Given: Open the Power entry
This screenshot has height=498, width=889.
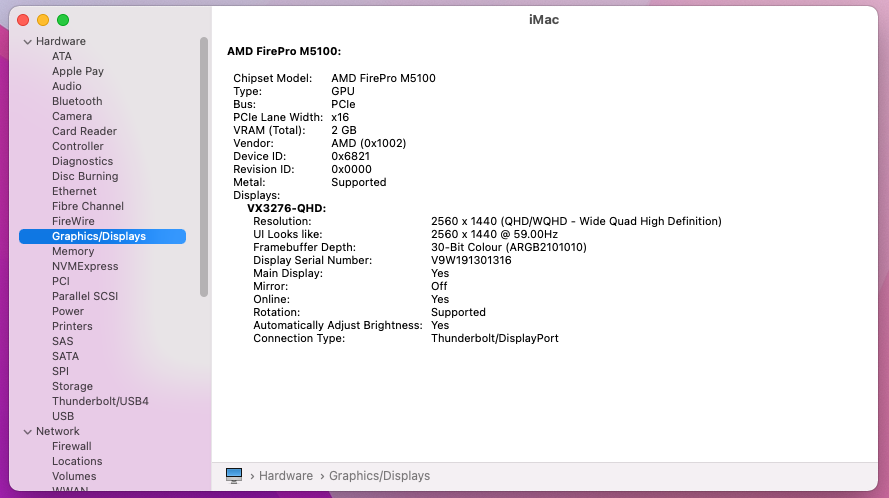Looking at the screenshot, I should (x=68, y=311).
